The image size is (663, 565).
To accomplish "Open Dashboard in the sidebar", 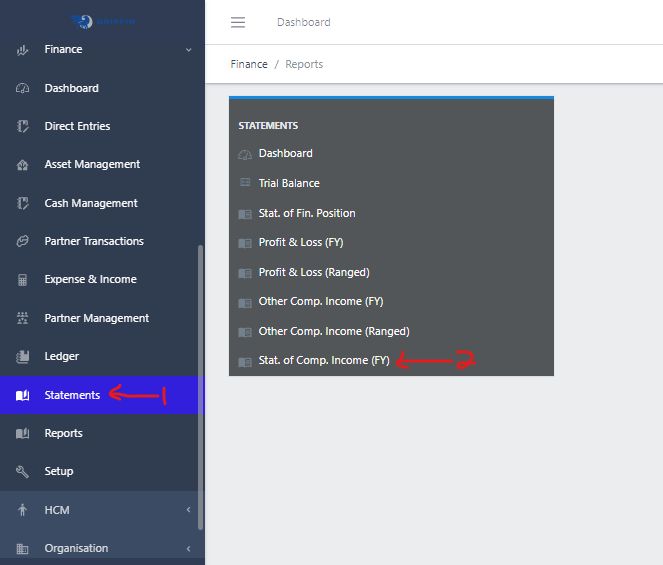I will point(71,88).
